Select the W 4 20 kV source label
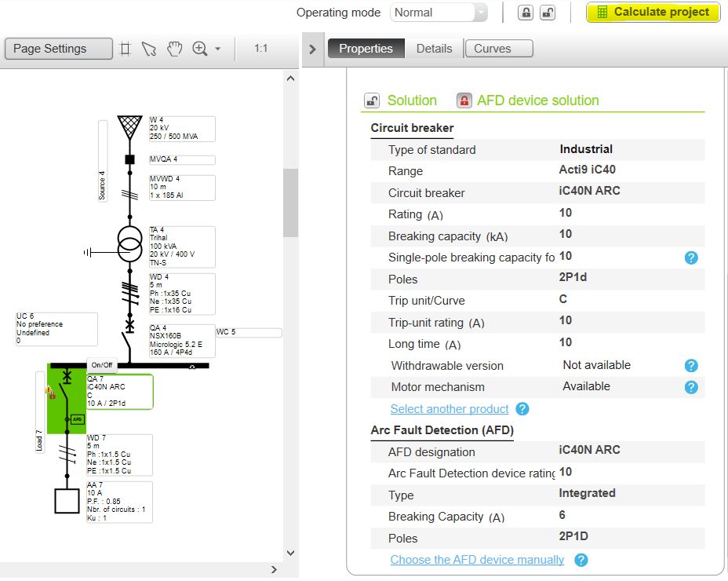Image resolution: width=728 pixels, height=581 pixels. tap(182, 129)
